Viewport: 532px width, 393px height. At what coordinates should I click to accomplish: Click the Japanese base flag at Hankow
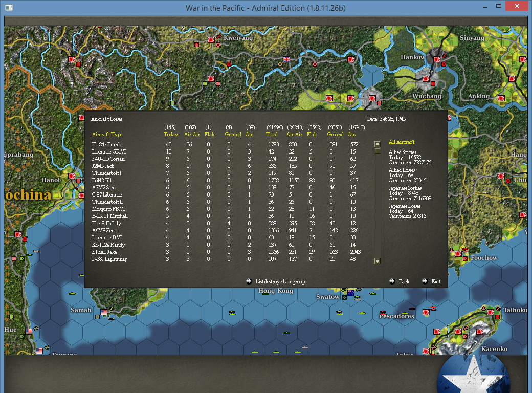click(437, 59)
